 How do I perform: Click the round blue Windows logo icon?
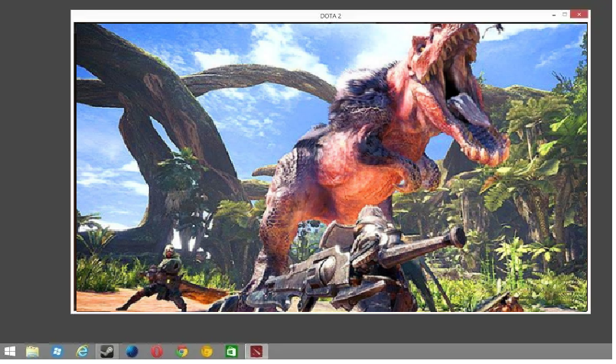click(57, 352)
